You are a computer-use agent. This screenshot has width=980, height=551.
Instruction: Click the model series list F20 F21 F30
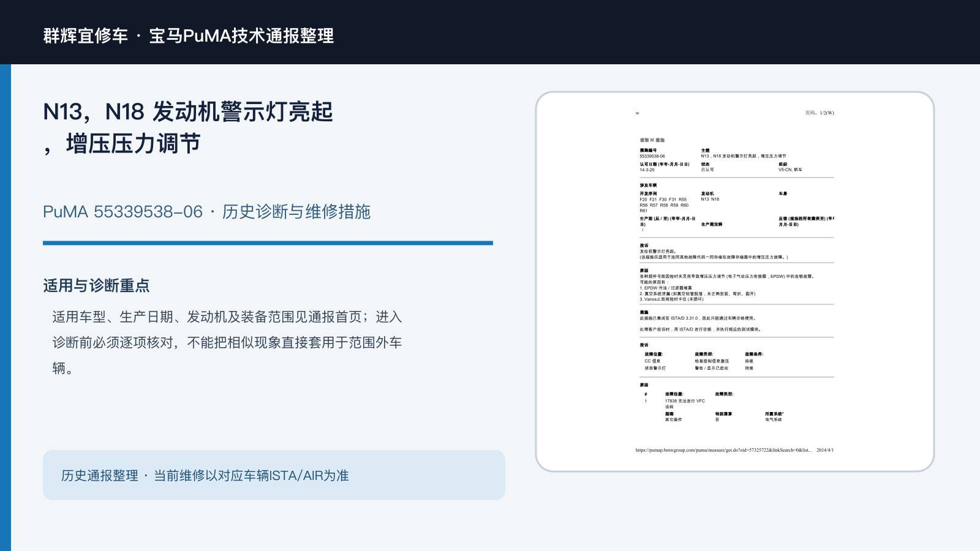tap(664, 205)
